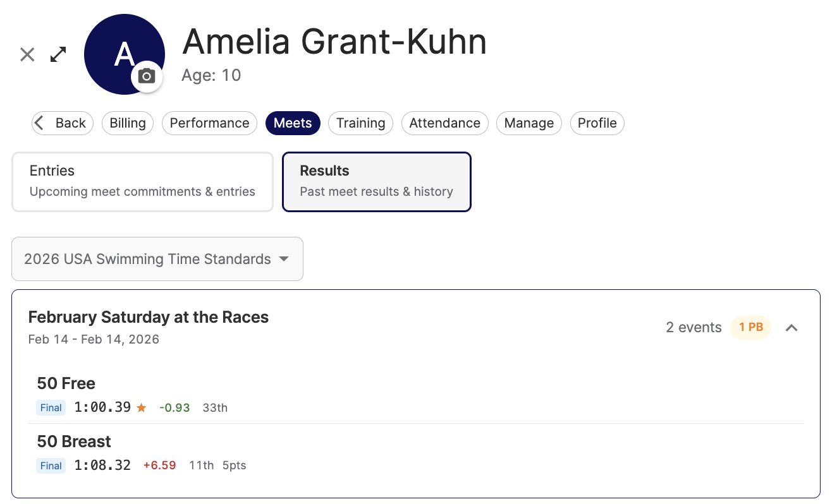
Task: Open the 2026 USA Swimming Time Standards dropdown
Action: (x=157, y=259)
